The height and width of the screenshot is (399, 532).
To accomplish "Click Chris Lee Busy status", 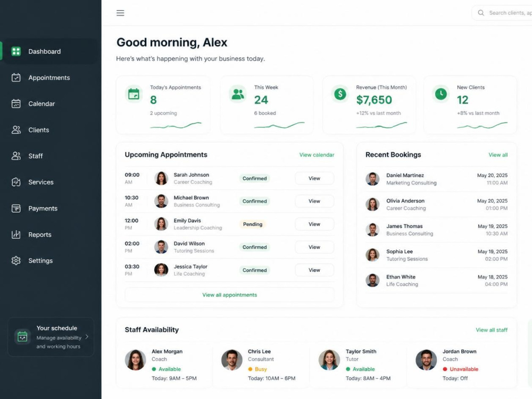I will coord(257,369).
